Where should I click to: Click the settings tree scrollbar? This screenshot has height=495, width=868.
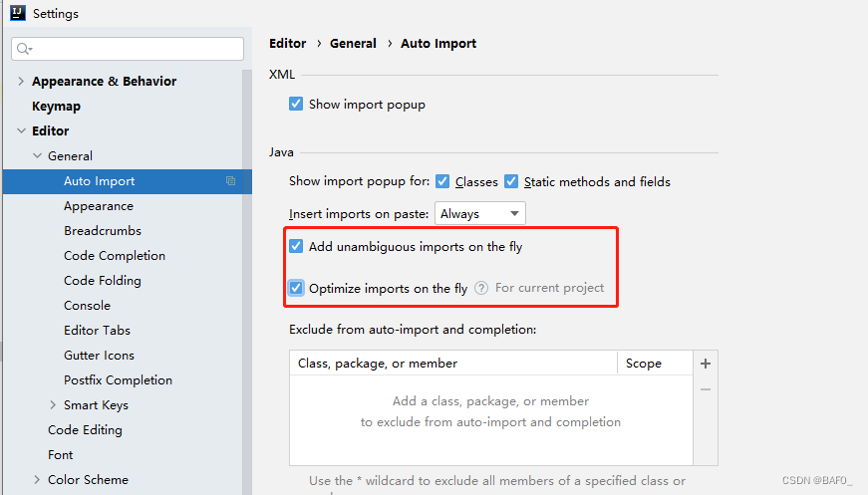tap(247, 282)
